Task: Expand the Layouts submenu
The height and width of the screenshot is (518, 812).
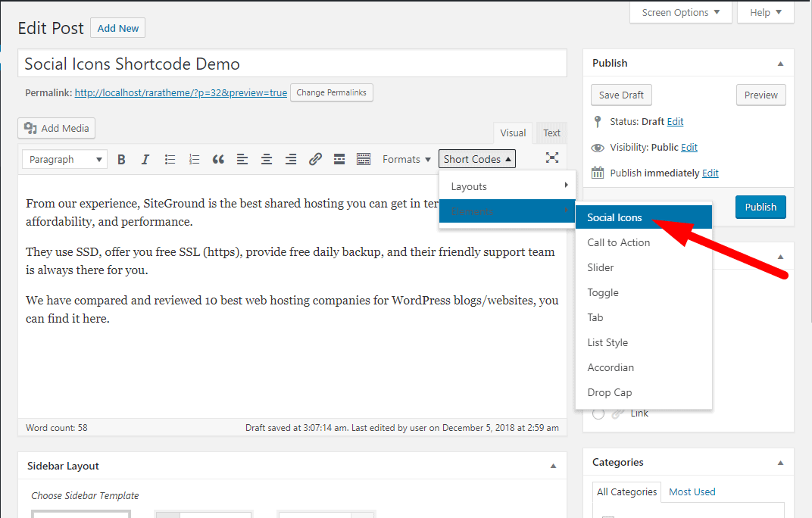Action: (x=507, y=186)
